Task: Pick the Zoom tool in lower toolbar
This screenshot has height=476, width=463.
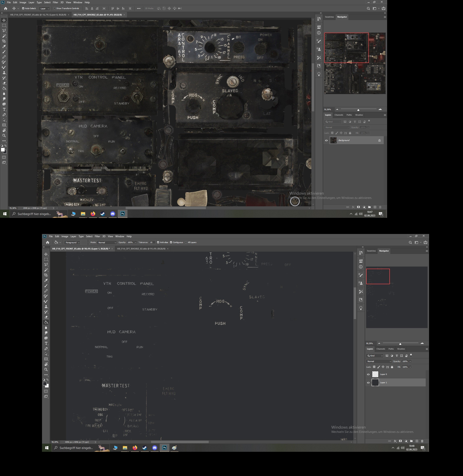Action: [x=46, y=370]
